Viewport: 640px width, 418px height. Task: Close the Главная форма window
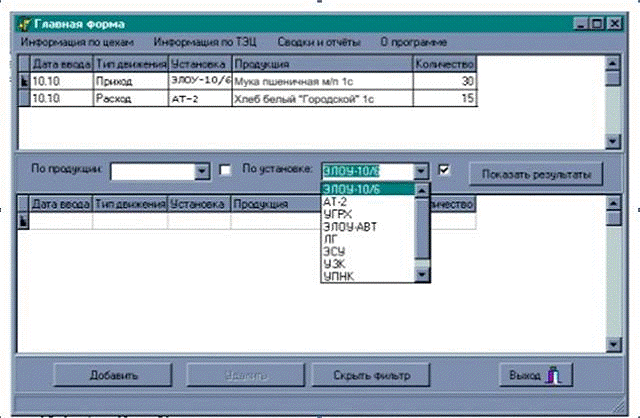click(x=614, y=22)
